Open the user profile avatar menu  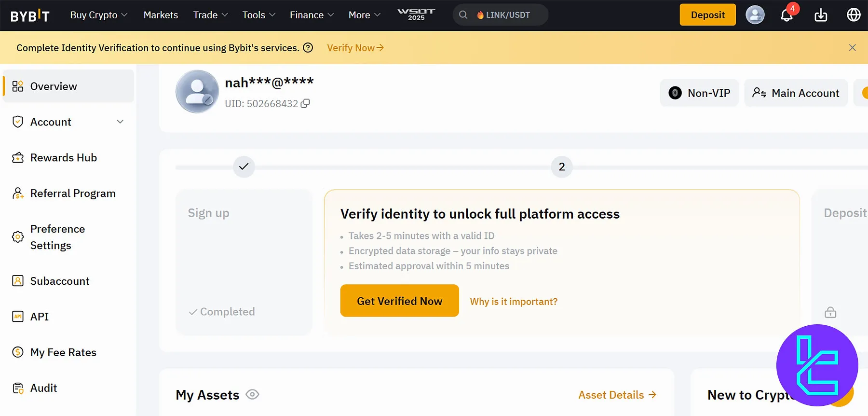pyautogui.click(x=755, y=15)
